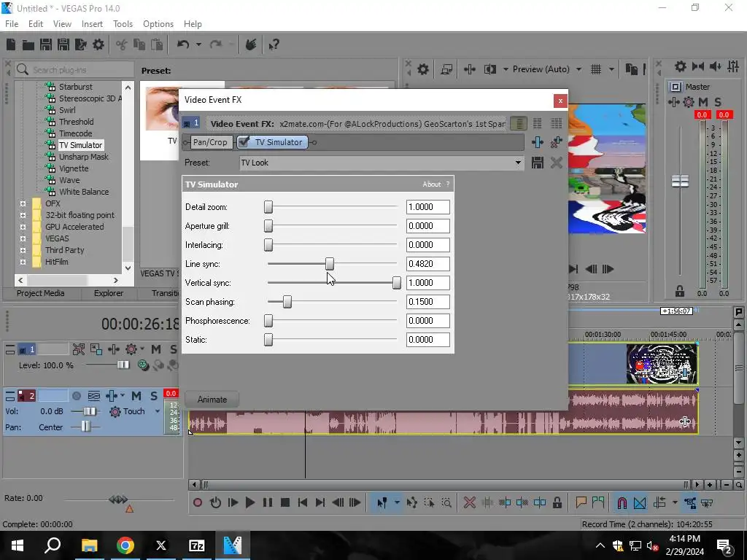The height and width of the screenshot is (560, 747).
Task: Click the Preview on external monitor icon
Action: coord(446,69)
